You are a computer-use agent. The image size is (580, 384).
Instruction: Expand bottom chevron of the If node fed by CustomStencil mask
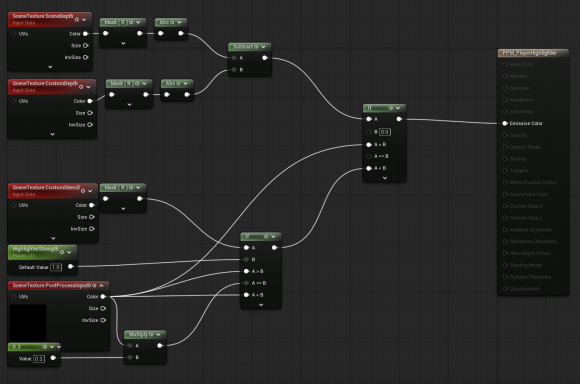261,305
